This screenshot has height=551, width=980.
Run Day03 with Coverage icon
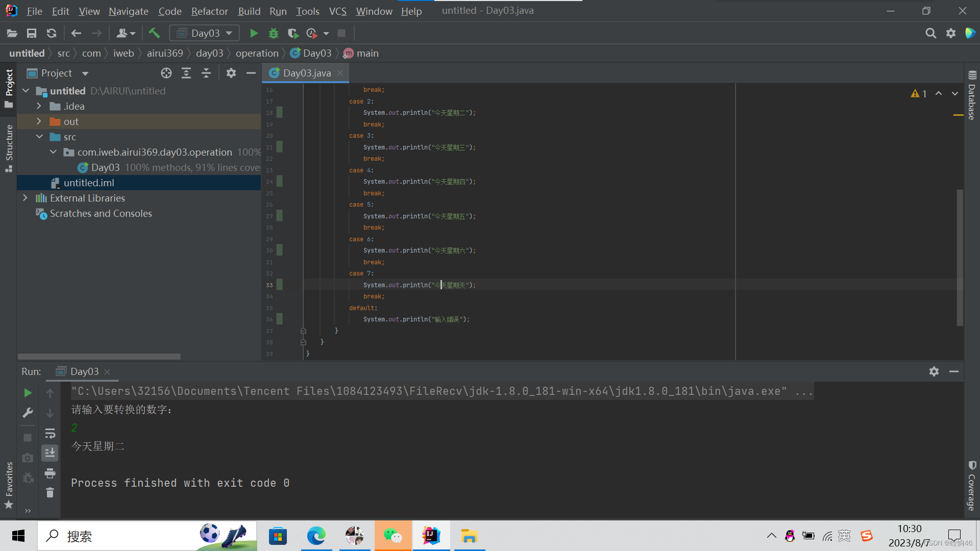pos(293,34)
